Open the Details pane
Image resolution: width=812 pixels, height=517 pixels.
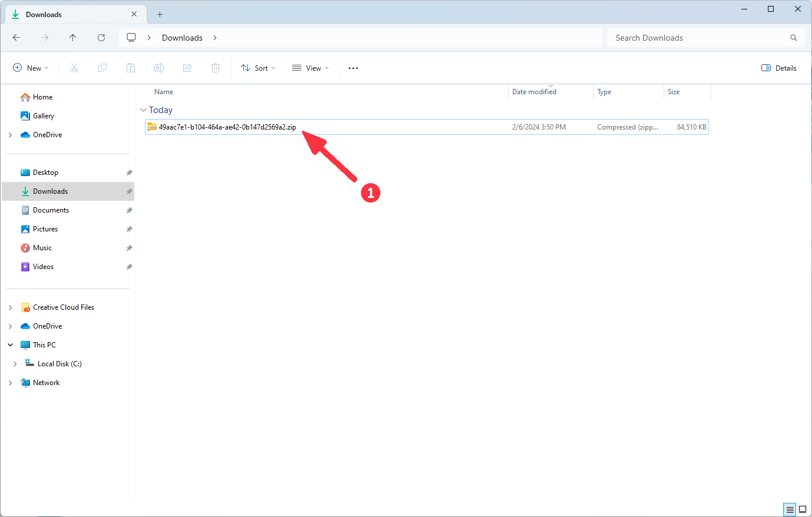[x=778, y=68]
